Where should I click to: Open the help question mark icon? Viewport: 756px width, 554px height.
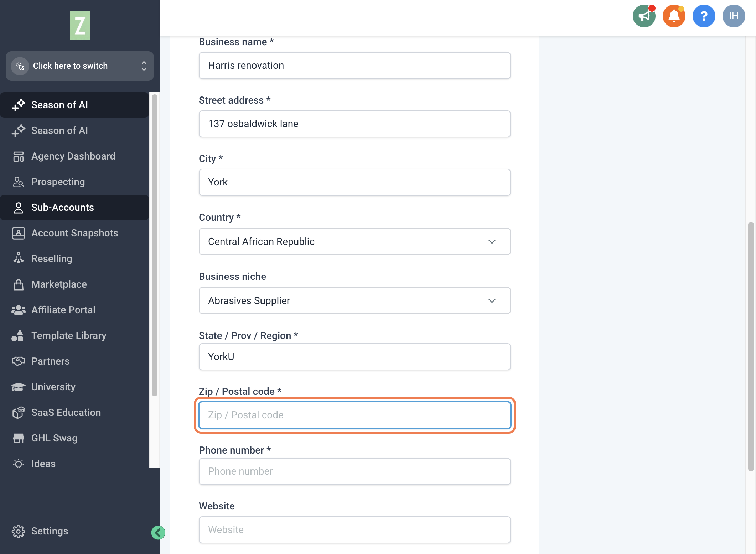[x=704, y=16]
